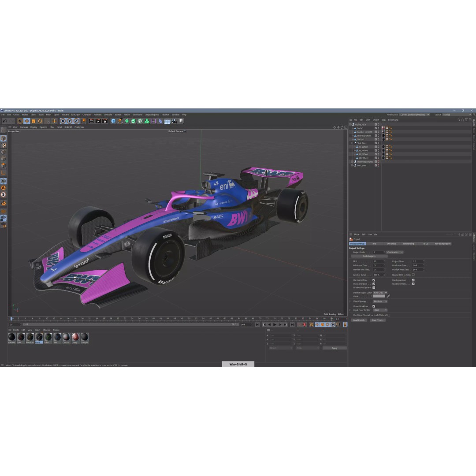This screenshot has height=476, width=476.
Task: Click FL_Wheel UVW tag
Action: tap(387, 147)
